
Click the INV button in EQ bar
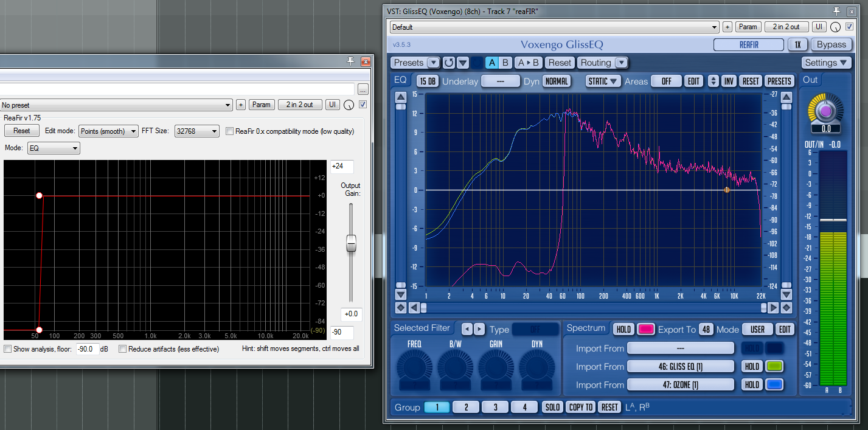point(729,81)
